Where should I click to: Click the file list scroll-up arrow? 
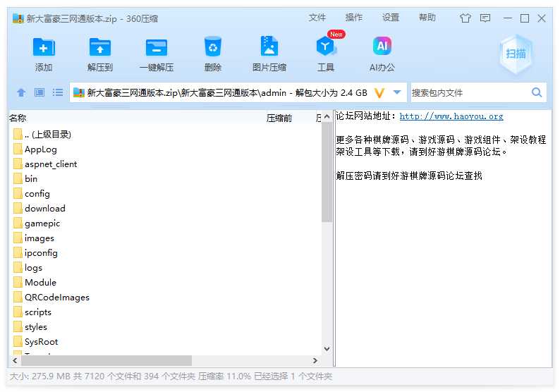click(x=327, y=117)
